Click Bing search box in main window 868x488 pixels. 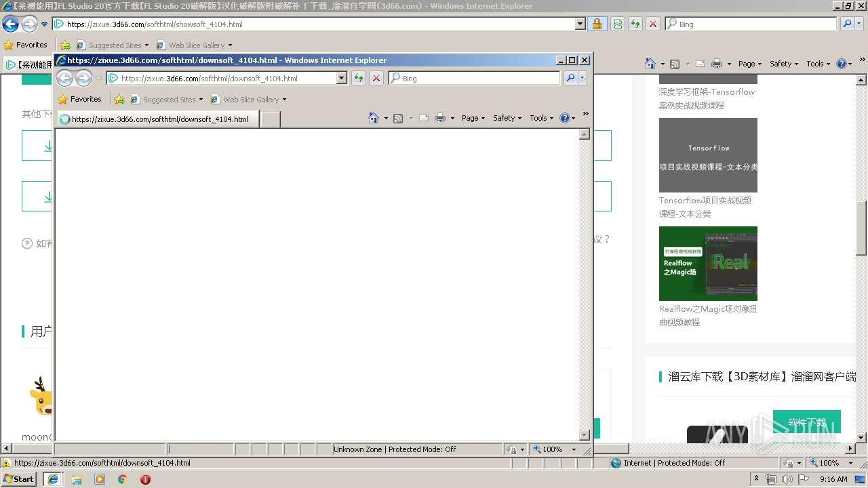(x=751, y=24)
